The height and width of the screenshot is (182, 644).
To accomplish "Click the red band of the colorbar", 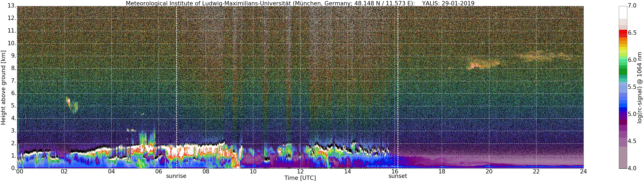I will click(623, 33).
